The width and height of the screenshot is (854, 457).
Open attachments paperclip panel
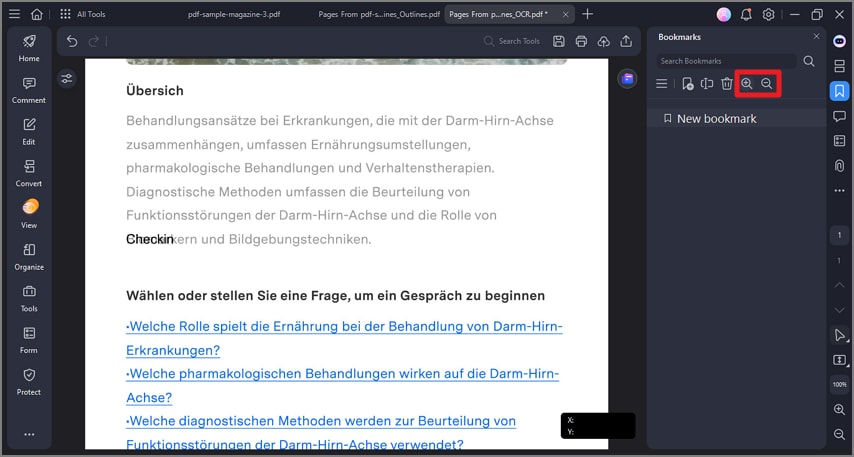click(x=839, y=166)
